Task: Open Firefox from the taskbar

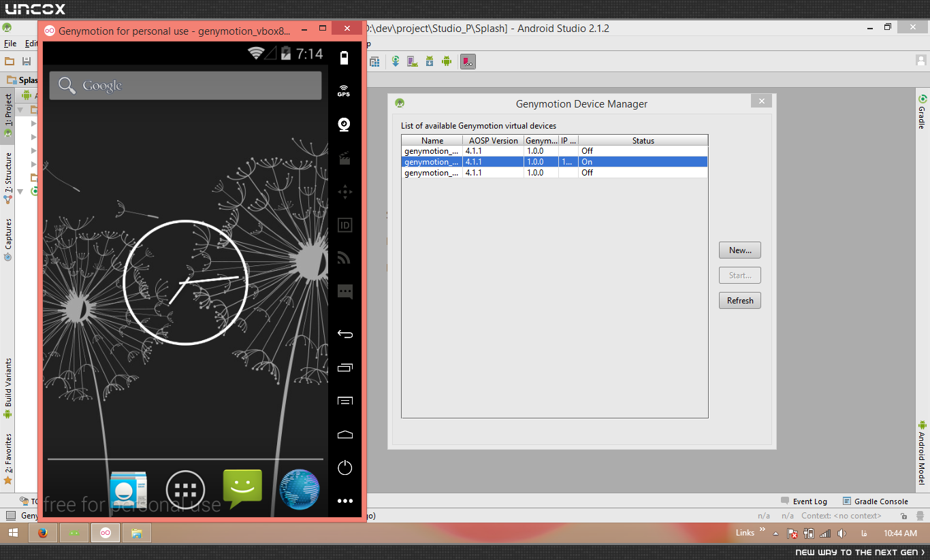Action: [42, 533]
